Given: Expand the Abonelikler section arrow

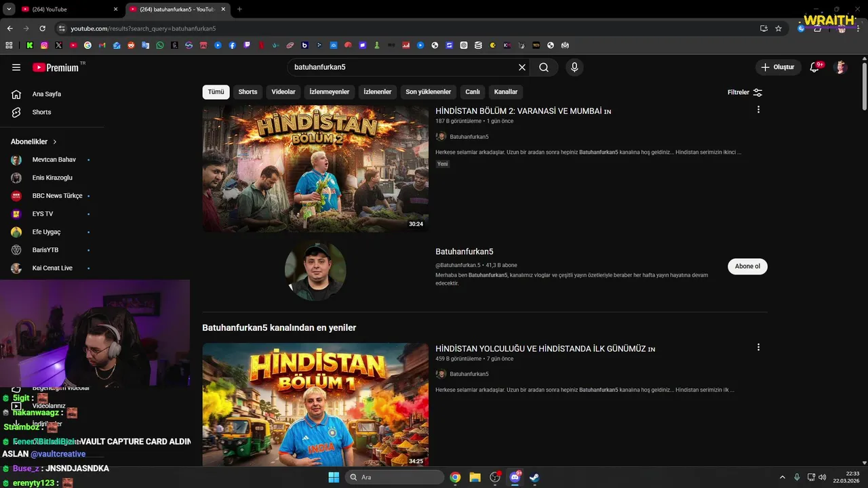Looking at the screenshot, I should pos(55,142).
